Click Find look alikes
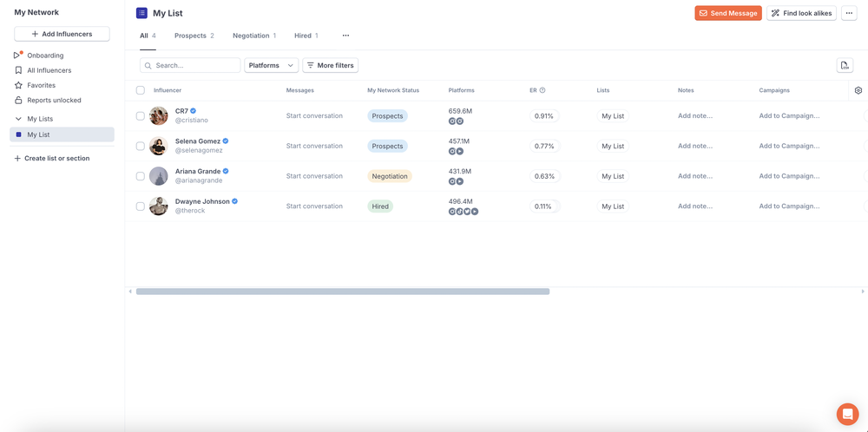868x432 pixels. tap(801, 13)
